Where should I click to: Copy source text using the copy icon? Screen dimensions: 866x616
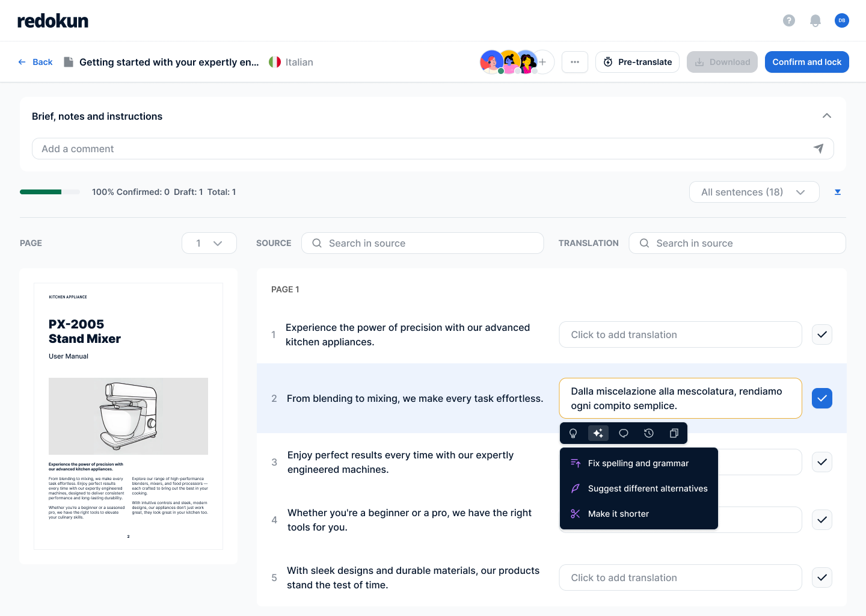(x=674, y=433)
